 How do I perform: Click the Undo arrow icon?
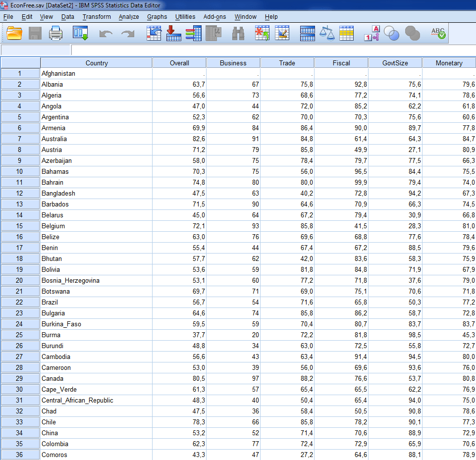(106, 33)
